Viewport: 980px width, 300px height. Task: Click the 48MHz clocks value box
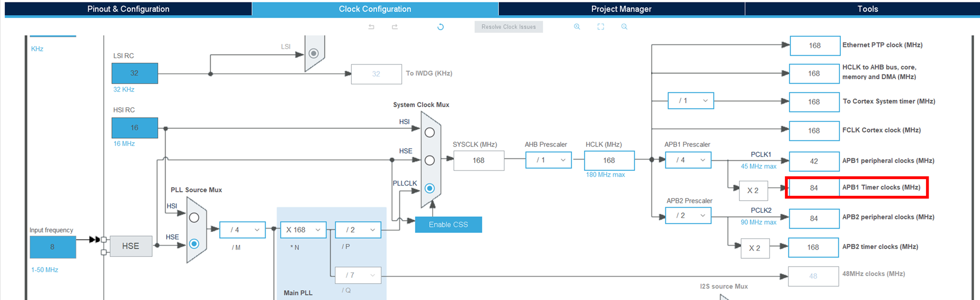(813, 276)
